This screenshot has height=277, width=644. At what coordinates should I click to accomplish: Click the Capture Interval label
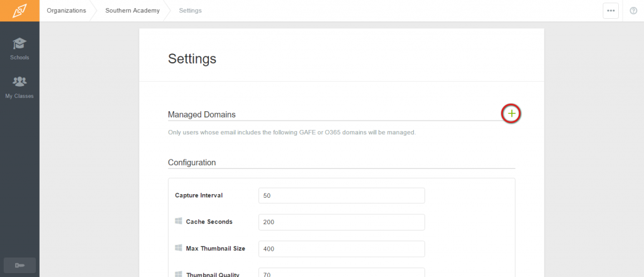coord(199,195)
